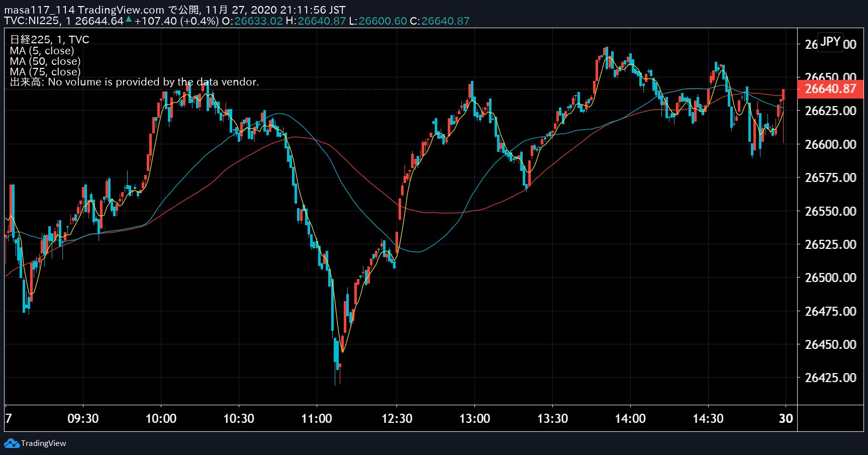
Task: Click the +107.40 (+0.4%) change value
Action: tap(176, 21)
